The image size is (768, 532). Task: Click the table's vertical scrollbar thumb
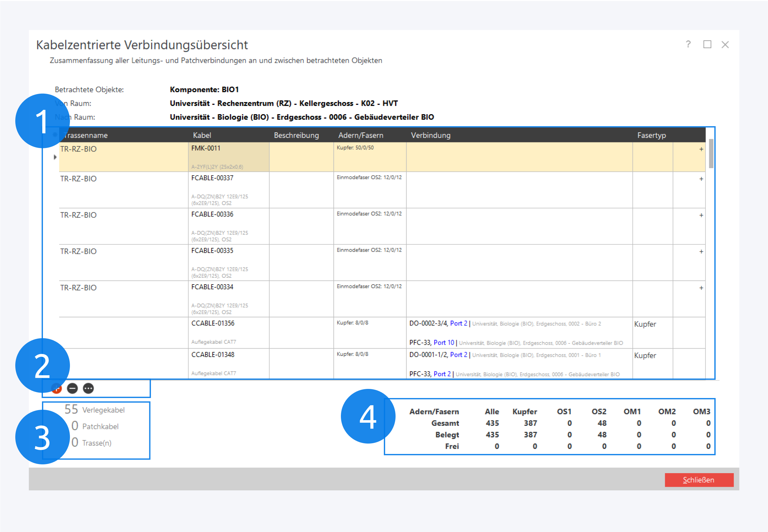pyautogui.click(x=711, y=153)
